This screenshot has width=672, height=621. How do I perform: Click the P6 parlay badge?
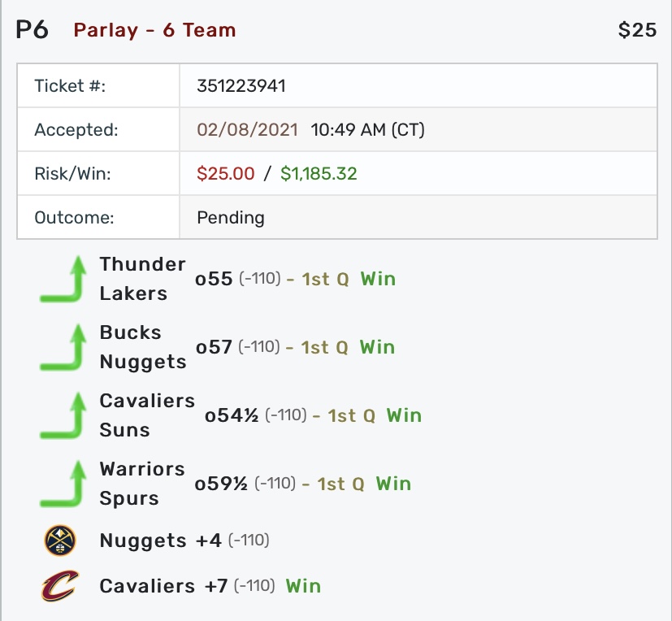(x=33, y=30)
